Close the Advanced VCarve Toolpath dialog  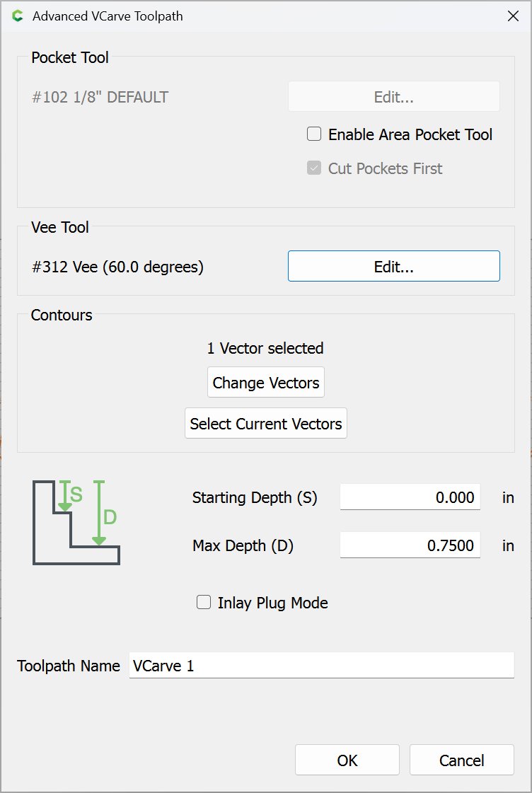tap(513, 16)
